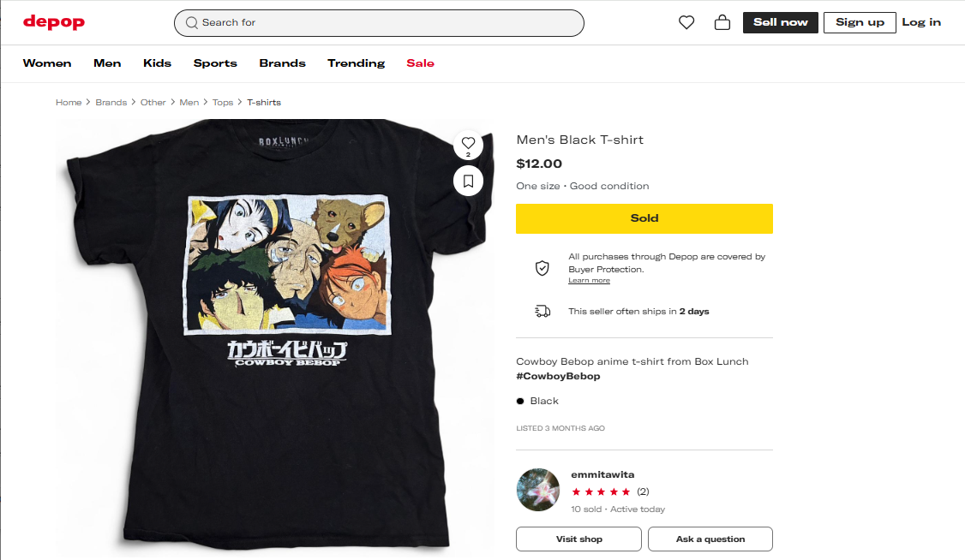Click the search magnifier icon
This screenshot has width=965, height=560.
coord(192,22)
